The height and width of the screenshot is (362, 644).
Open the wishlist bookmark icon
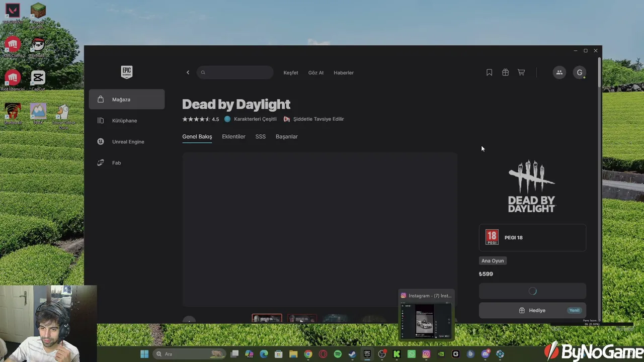point(489,72)
